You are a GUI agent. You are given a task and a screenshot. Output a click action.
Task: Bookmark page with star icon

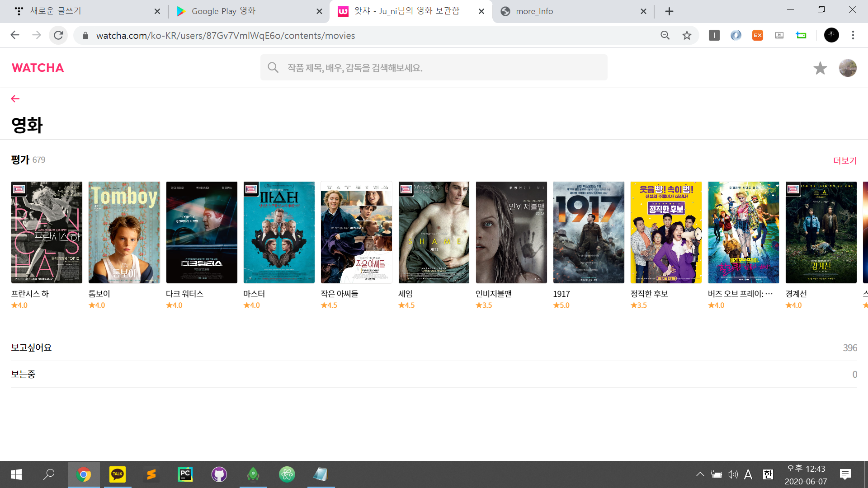tap(687, 35)
